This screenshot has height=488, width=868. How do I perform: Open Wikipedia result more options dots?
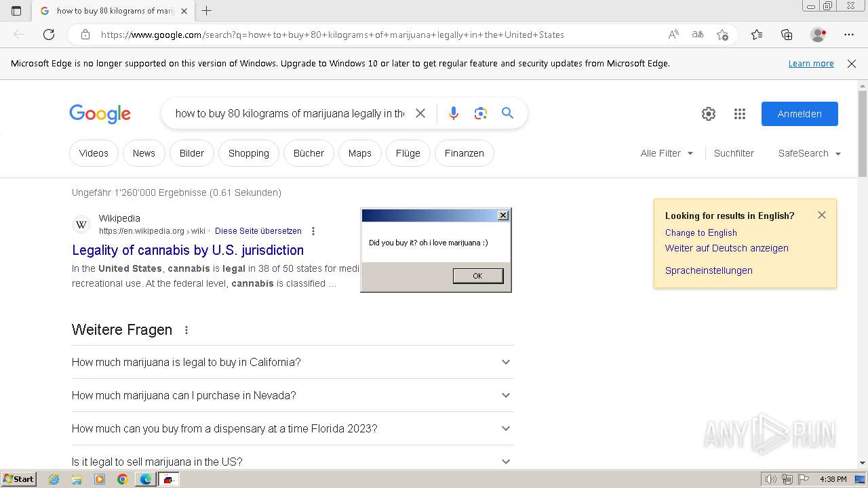coord(313,231)
